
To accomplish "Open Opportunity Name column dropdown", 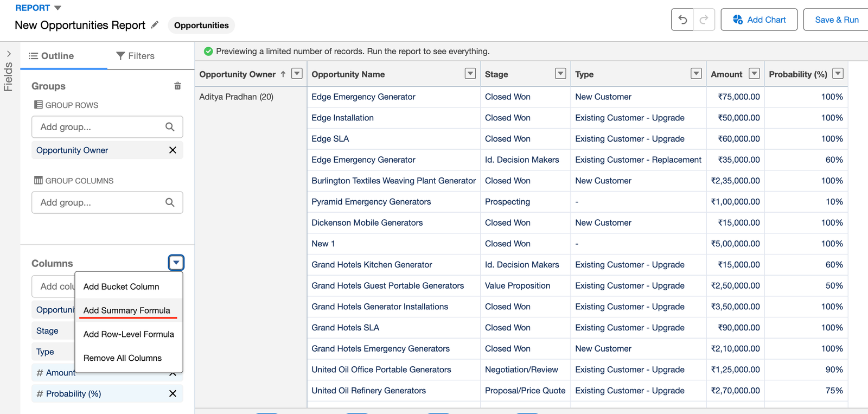I will 470,74.
